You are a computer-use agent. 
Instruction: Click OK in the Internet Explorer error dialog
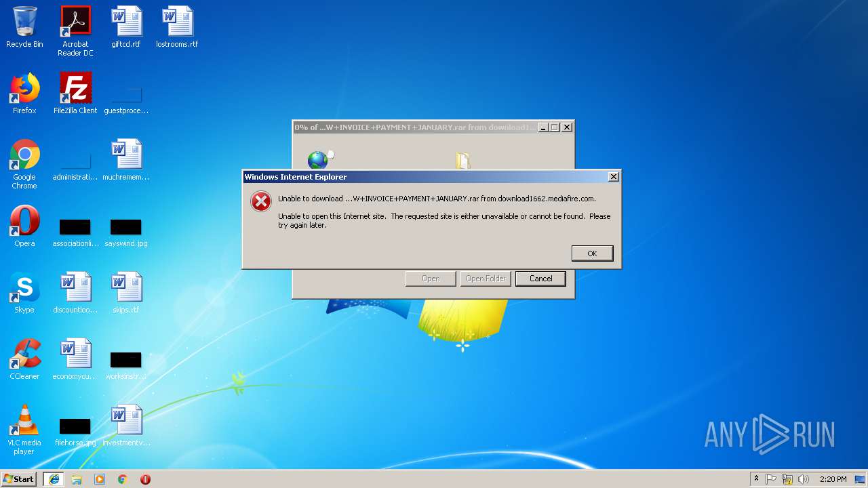[592, 253]
